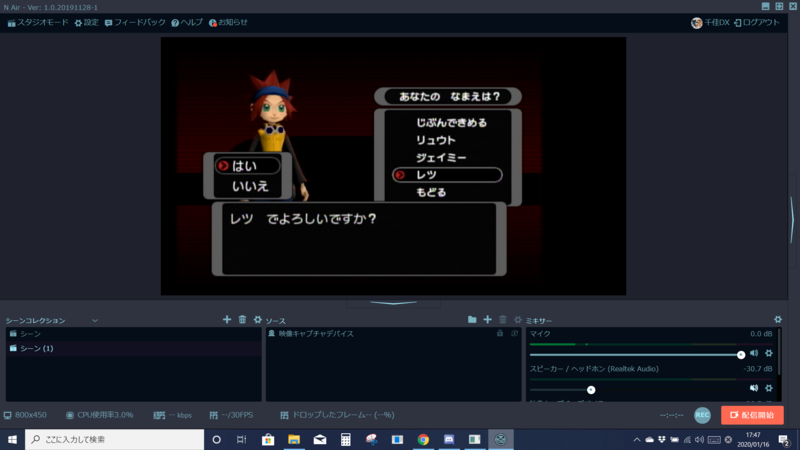
Task: Open Chrome from taskbar
Action: (x=423, y=439)
